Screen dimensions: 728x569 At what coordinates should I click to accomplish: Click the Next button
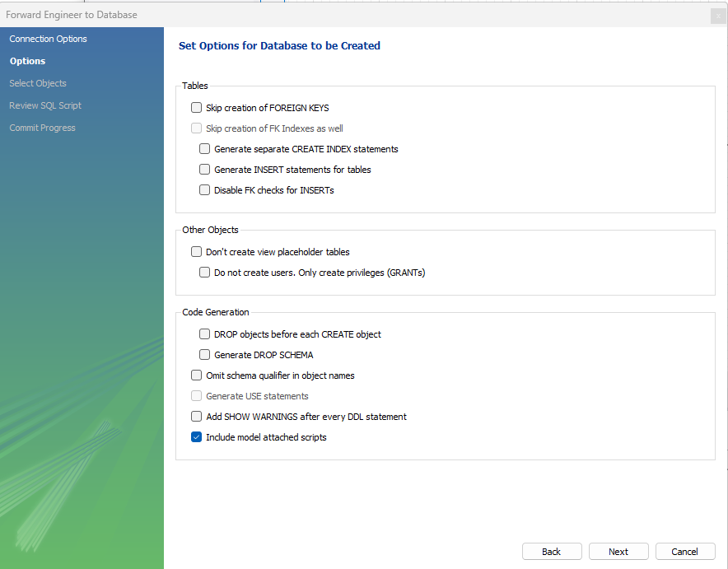point(618,552)
